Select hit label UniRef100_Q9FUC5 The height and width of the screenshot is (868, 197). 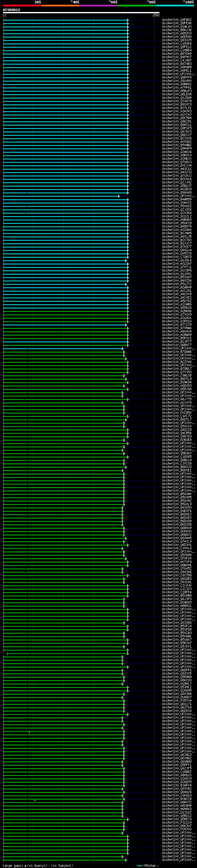point(177,128)
